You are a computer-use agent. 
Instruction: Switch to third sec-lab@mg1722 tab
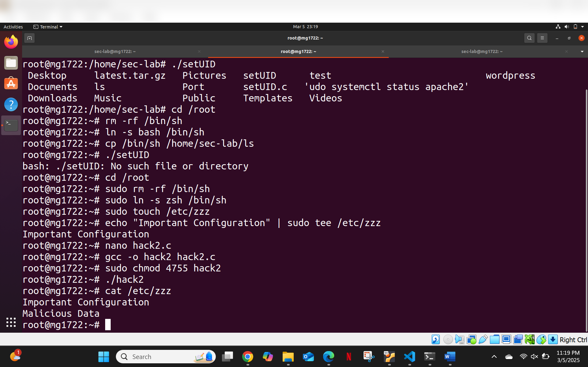482,51
